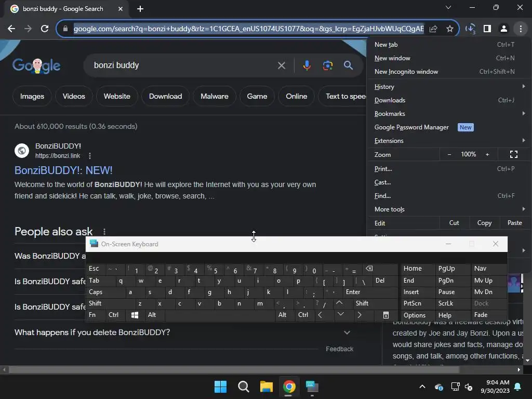Choose Print... in the Chrome menu

tap(449, 169)
